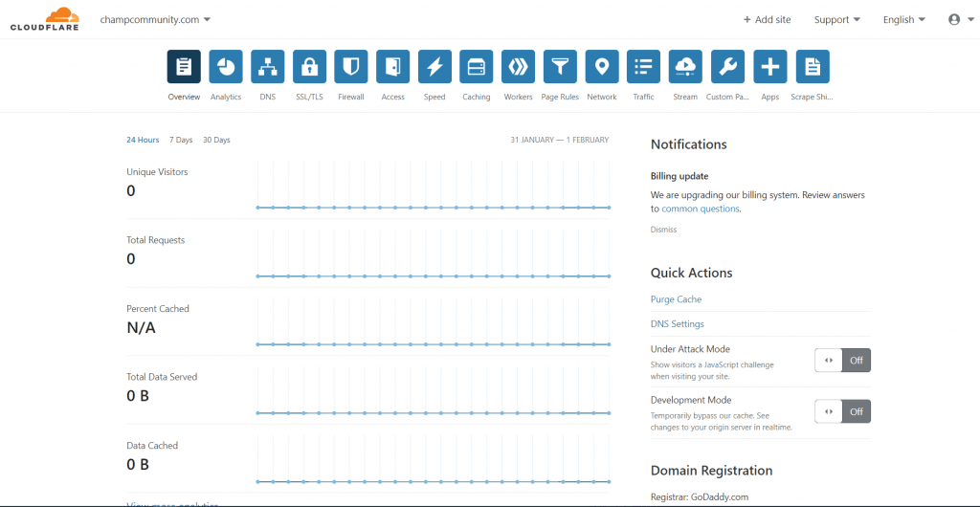The image size is (980, 507).
Task: Click the Percent Cached chart
Action: (434, 322)
